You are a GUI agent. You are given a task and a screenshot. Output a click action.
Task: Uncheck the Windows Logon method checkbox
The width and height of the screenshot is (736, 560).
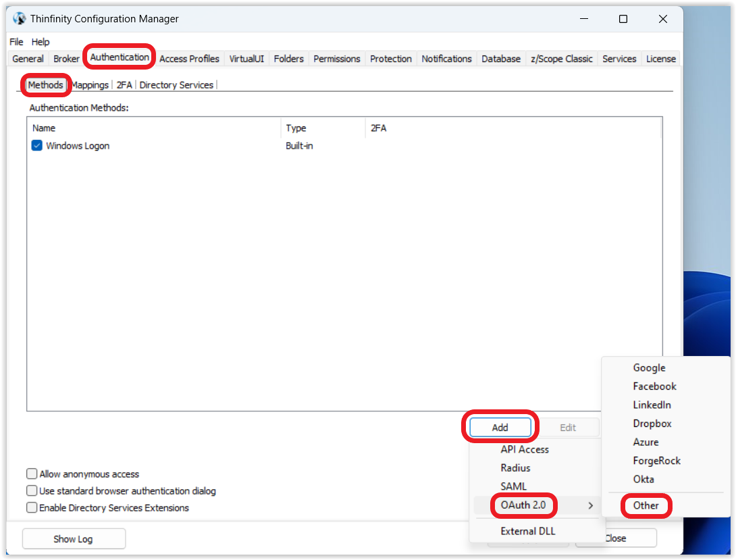[x=36, y=145]
